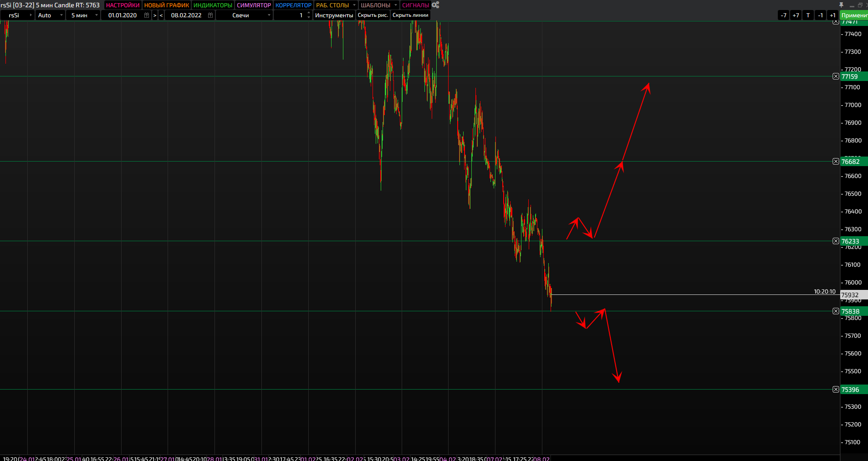The image size is (868, 461).
Task: Click the chart title rsSi [03-22] 5 мин Candle
Action: [50, 5]
